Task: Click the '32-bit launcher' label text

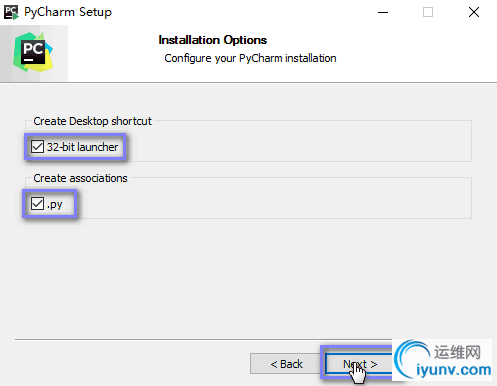Action: pos(82,147)
